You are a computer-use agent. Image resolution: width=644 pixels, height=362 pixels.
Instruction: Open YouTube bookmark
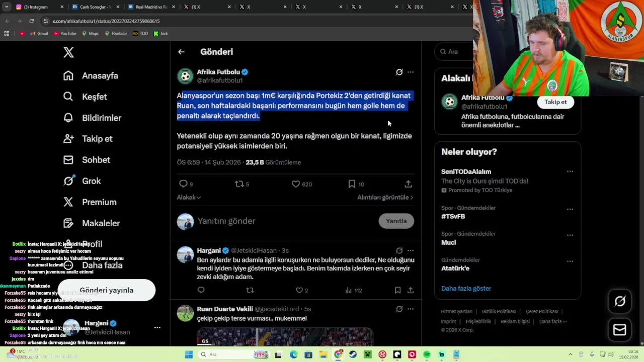pos(64,34)
